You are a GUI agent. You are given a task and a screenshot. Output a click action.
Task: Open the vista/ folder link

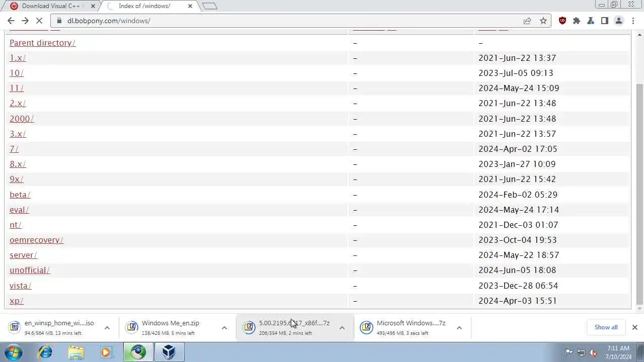tap(21, 286)
